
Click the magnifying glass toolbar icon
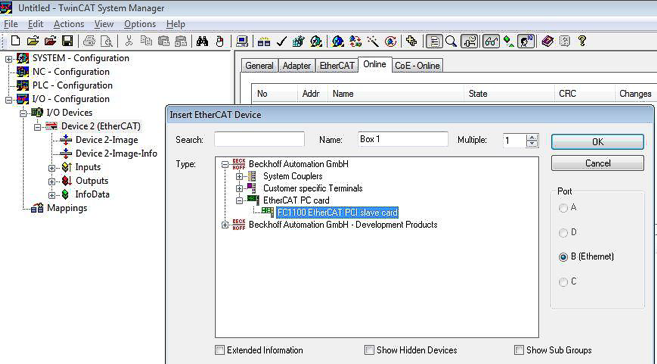pos(451,41)
